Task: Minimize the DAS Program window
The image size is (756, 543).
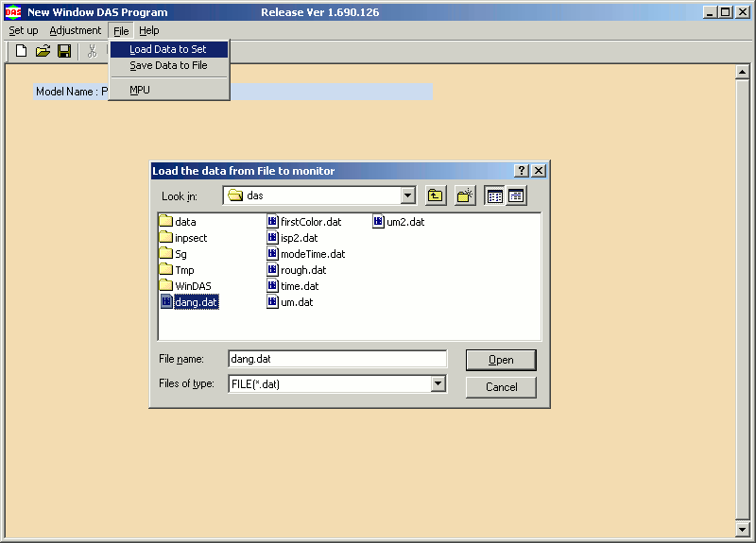Action: pos(710,12)
